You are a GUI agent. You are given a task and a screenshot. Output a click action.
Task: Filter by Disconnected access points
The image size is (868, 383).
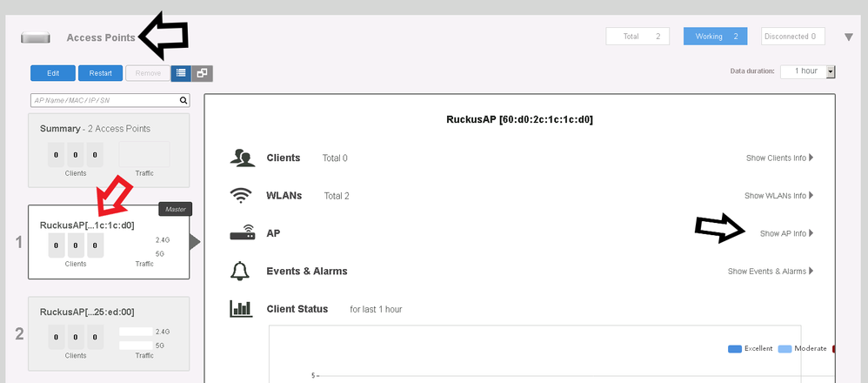coord(792,37)
